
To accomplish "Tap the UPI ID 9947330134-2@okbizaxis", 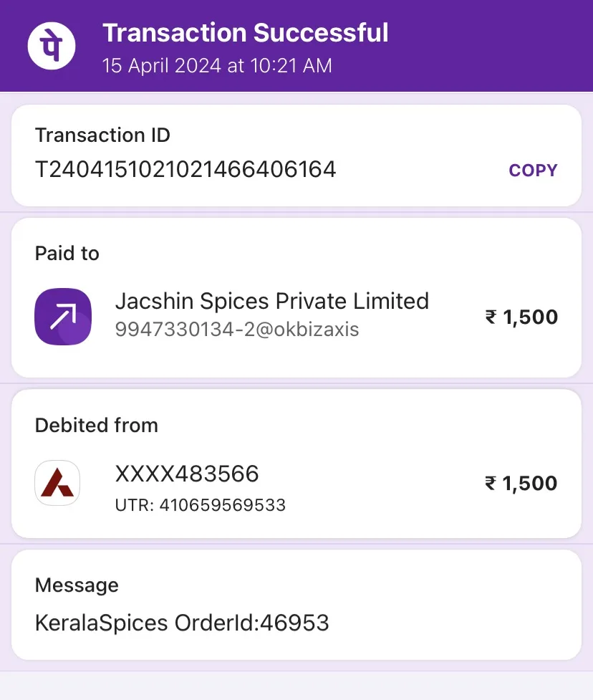I will [x=237, y=330].
